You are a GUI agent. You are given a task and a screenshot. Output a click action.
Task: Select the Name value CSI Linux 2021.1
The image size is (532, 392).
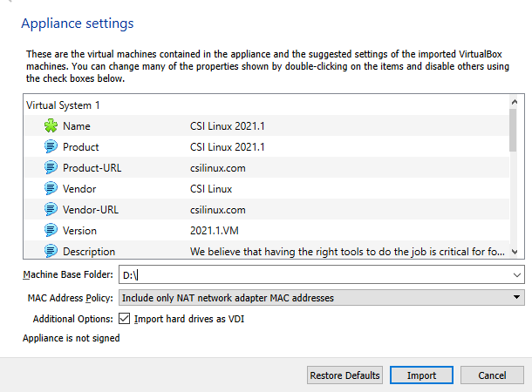(227, 126)
